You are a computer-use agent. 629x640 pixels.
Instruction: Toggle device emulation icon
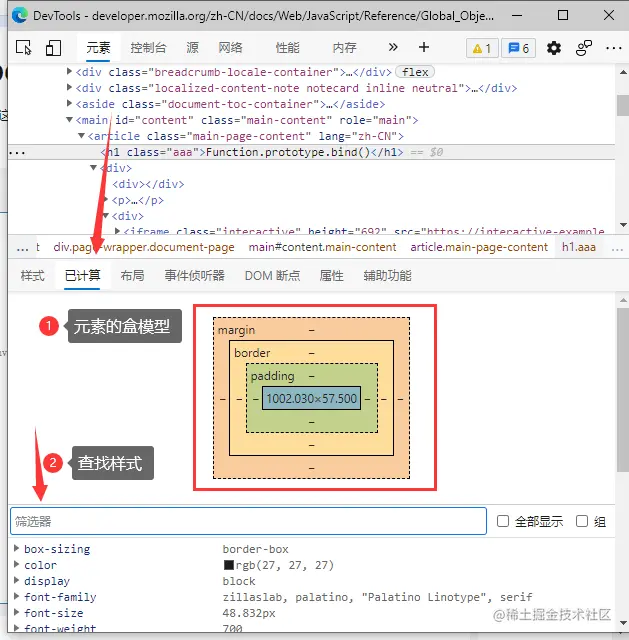pyautogui.click(x=53, y=48)
